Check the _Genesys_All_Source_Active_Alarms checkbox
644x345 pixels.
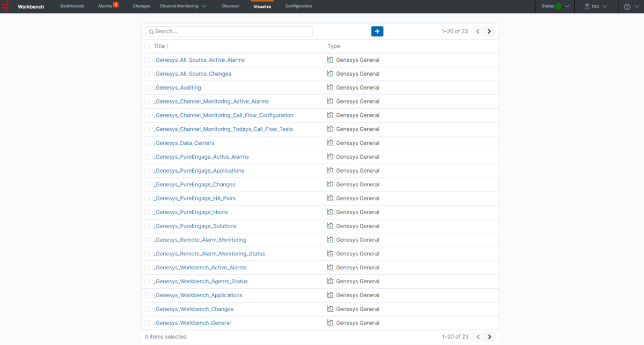click(148, 60)
